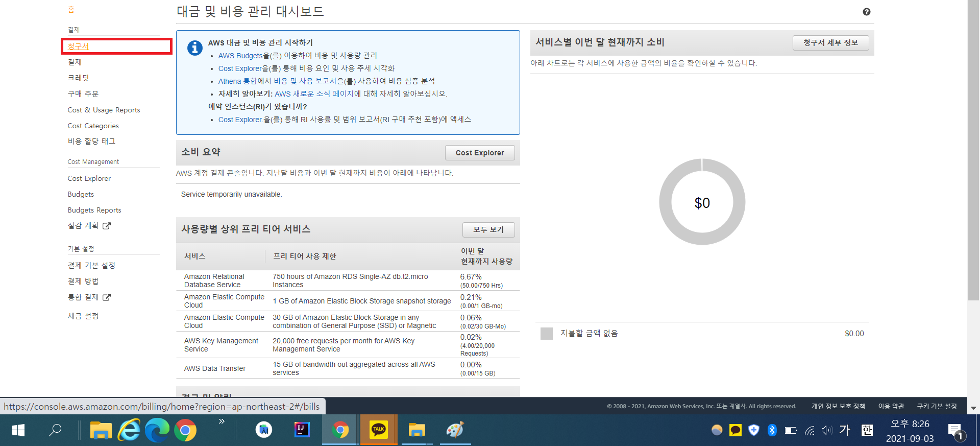
Task: Click the 6.67% usage value
Action: [x=471, y=277]
